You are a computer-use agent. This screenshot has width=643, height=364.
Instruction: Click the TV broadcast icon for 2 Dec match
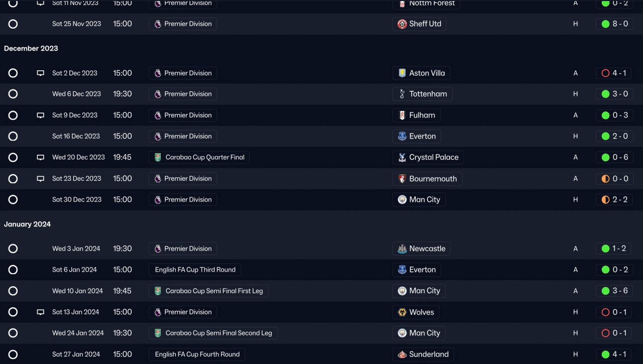[41, 73]
